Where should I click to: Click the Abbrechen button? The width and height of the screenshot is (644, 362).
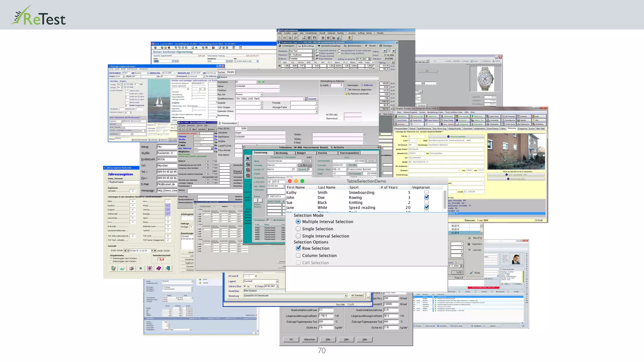pyautogui.click(x=309, y=339)
